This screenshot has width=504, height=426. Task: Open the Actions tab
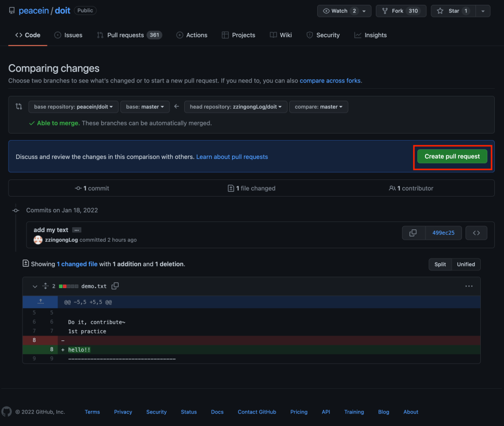192,35
